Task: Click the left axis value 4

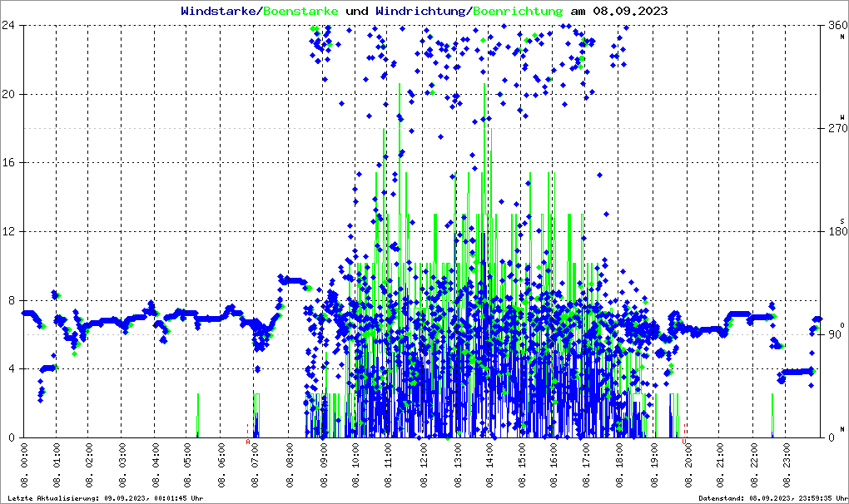Action: 11,368
